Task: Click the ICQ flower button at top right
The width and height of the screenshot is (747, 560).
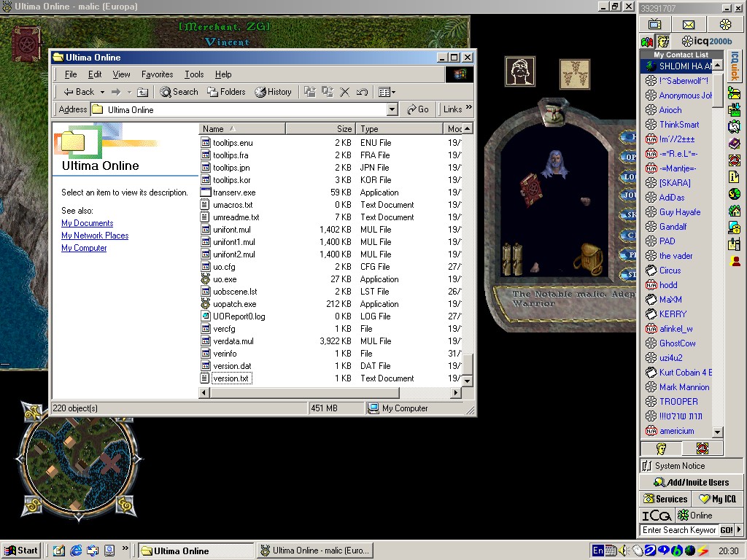Action: [725, 24]
